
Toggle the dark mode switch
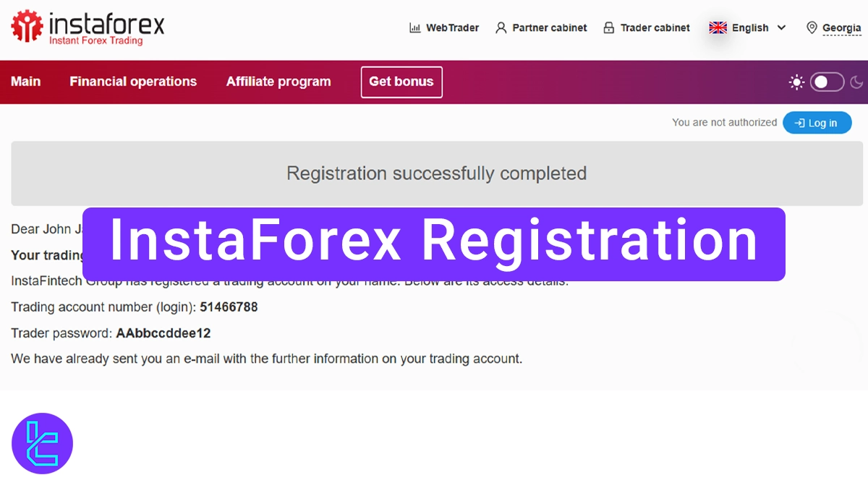tap(827, 82)
